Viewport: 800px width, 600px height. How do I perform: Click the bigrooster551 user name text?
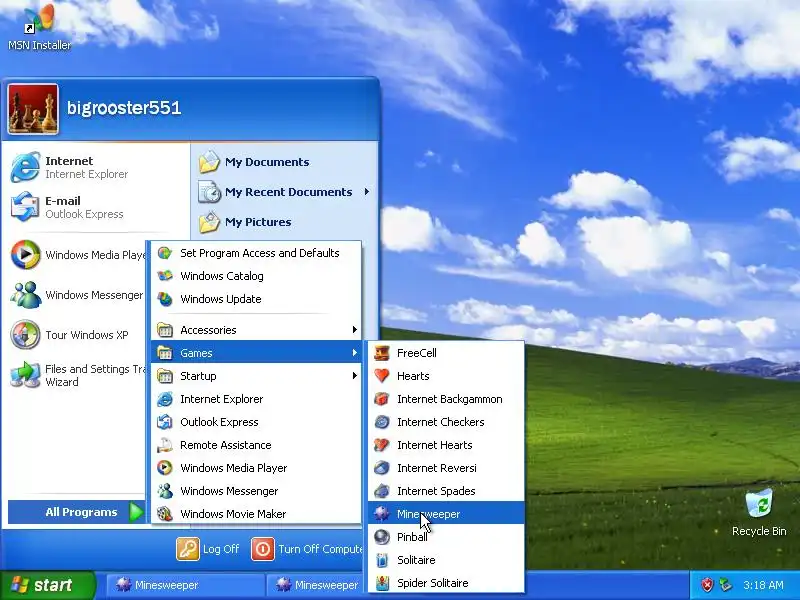(x=124, y=108)
